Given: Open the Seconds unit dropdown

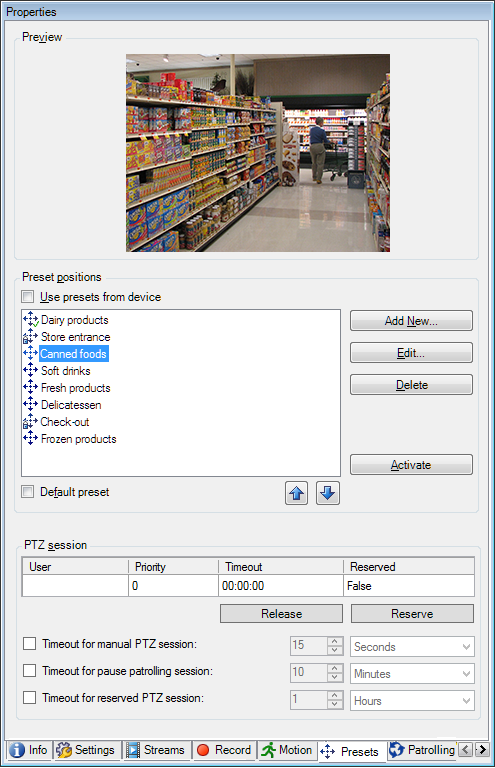Looking at the screenshot, I should point(412,647).
